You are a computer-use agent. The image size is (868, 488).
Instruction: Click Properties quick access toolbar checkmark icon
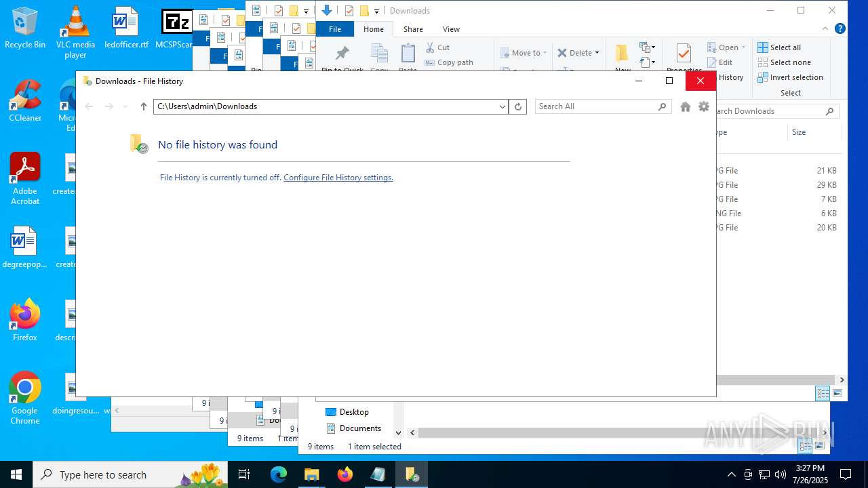349,11
